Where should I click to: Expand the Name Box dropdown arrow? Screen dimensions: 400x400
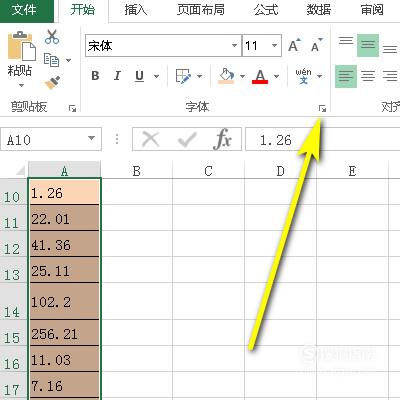tap(92, 138)
